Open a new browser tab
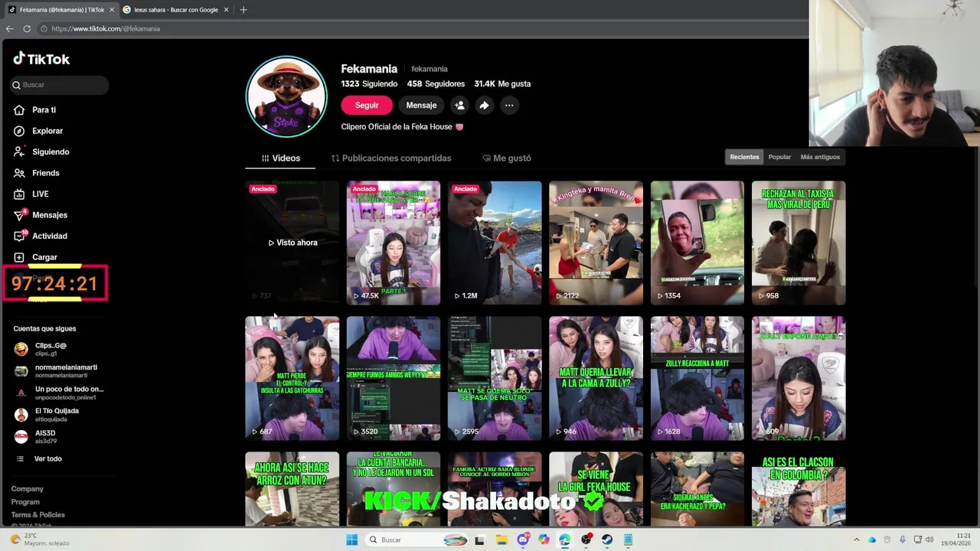Viewport: 980px width, 551px height. coord(243,10)
